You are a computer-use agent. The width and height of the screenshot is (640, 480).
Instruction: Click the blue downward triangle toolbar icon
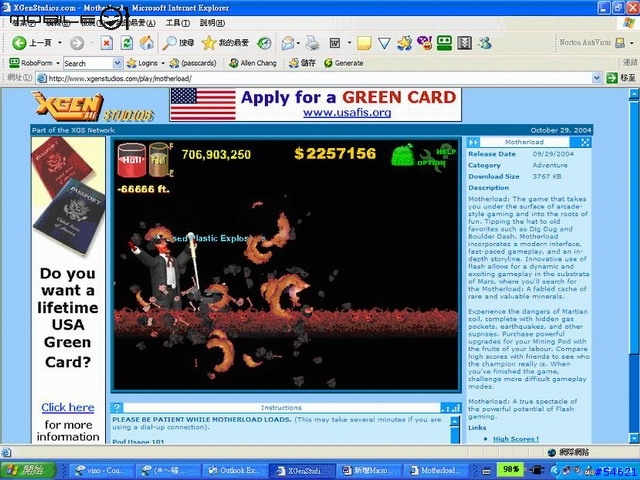click(384, 43)
